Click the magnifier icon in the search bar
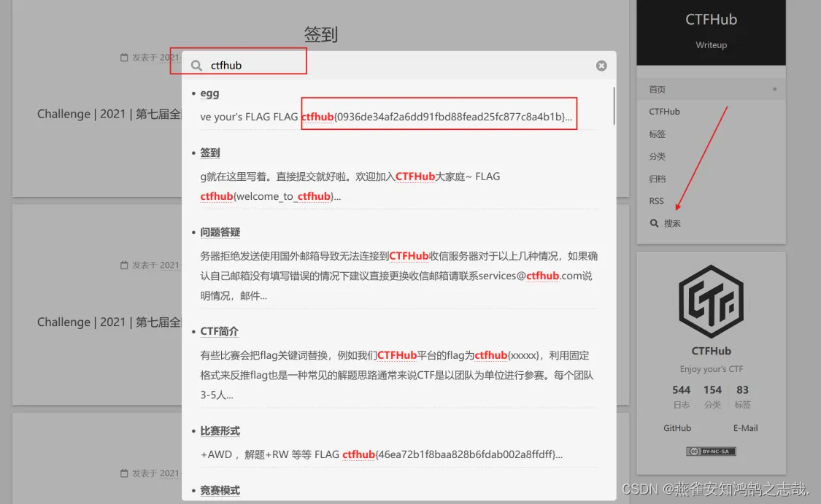This screenshot has height=504, width=821. pyautogui.click(x=196, y=65)
